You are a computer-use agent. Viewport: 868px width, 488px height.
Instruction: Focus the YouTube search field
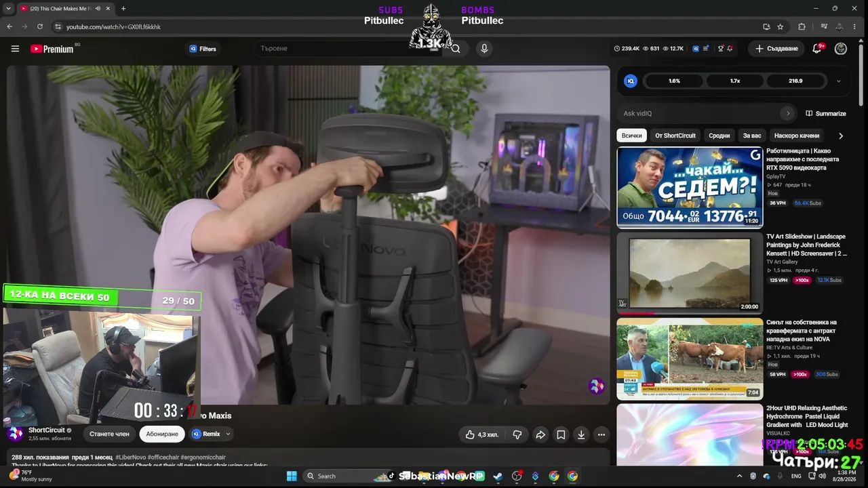click(349, 49)
